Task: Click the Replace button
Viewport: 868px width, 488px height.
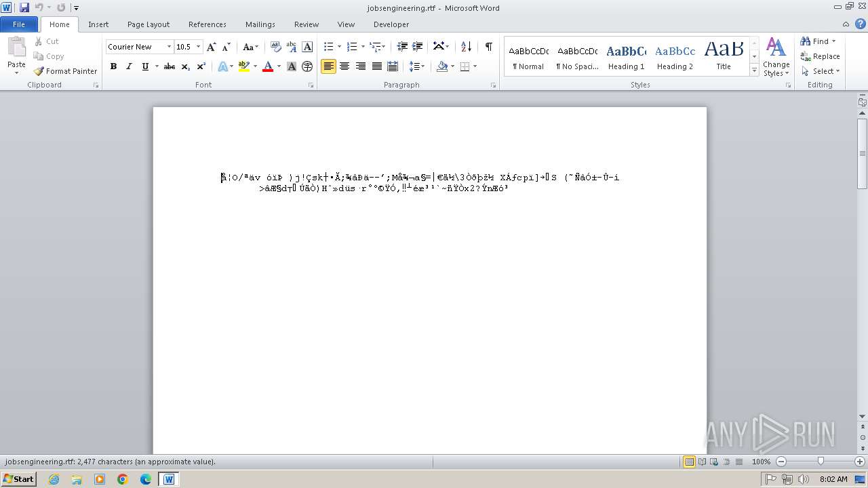Action: click(820, 56)
